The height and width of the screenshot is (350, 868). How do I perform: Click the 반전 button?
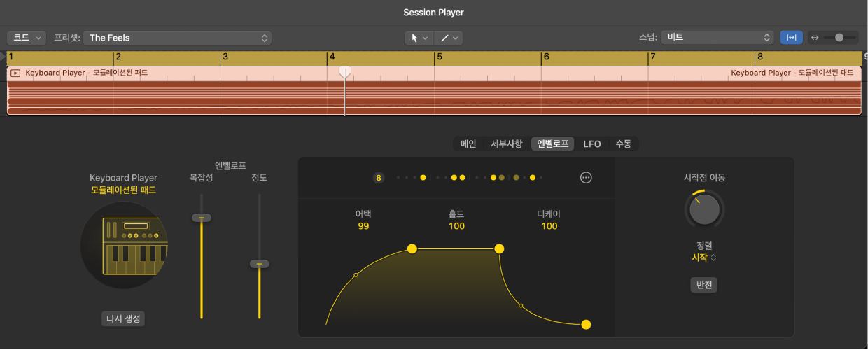(704, 285)
